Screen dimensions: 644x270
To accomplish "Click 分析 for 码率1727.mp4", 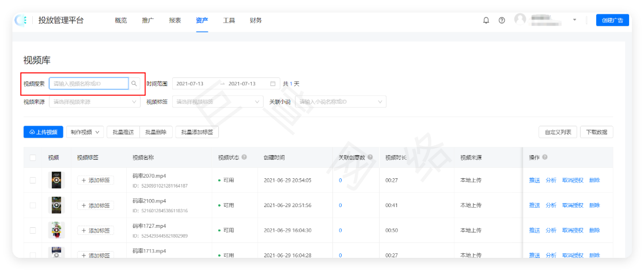I will coord(551,231).
